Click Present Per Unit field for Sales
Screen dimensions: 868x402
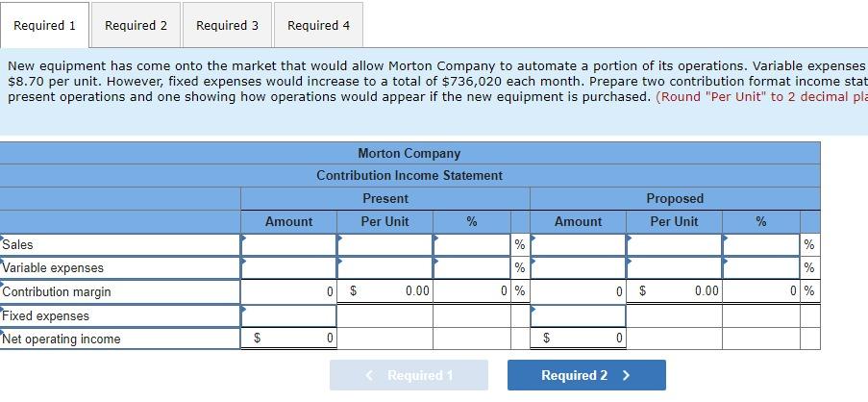tap(384, 244)
